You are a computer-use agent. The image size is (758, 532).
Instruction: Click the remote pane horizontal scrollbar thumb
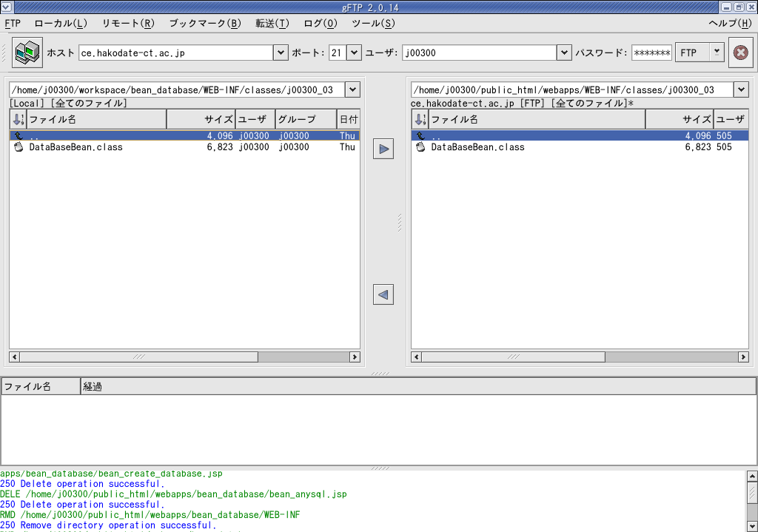(x=514, y=357)
